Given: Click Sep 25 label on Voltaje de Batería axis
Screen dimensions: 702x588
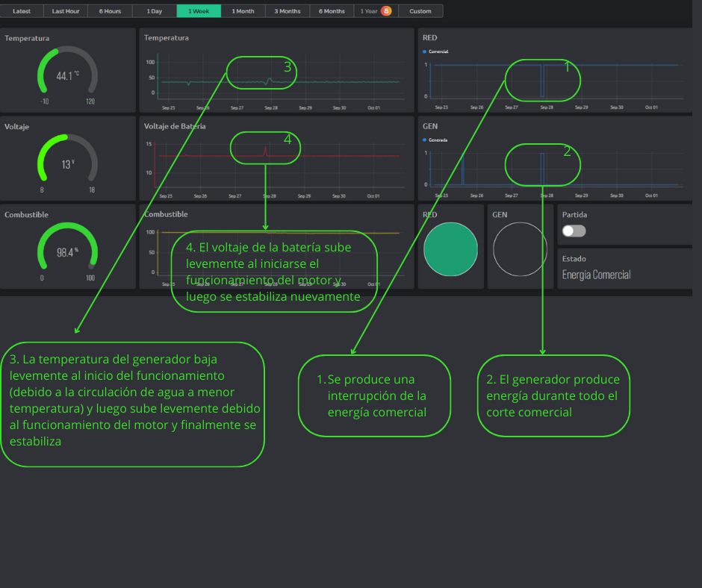Looking at the screenshot, I should (x=166, y=196).
